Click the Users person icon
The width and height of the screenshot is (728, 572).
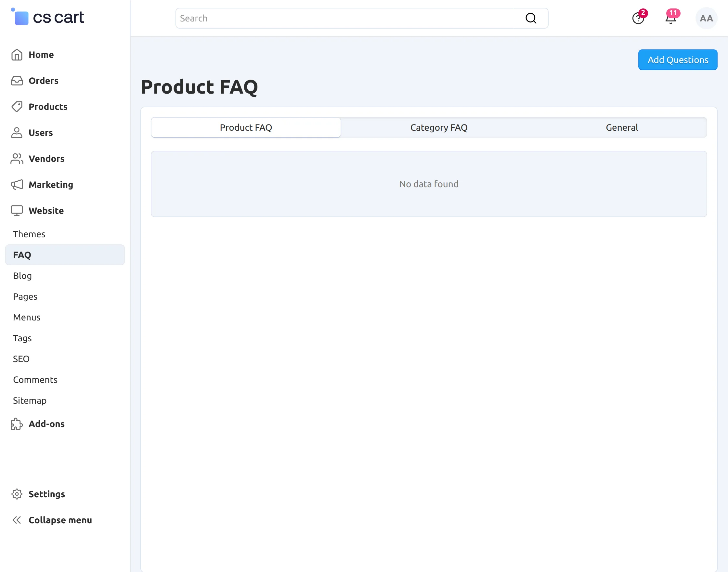pos(17,133)
